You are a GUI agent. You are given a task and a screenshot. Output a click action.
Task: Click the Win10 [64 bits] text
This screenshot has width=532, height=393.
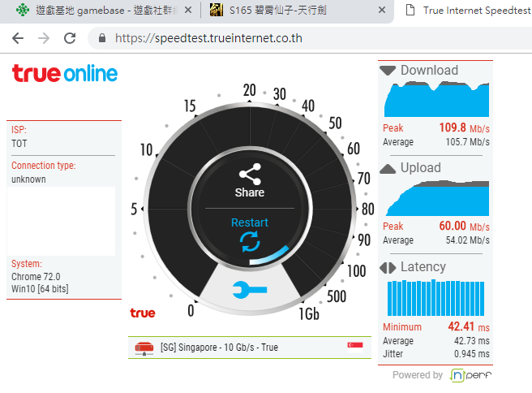click(x=40, y=289)
